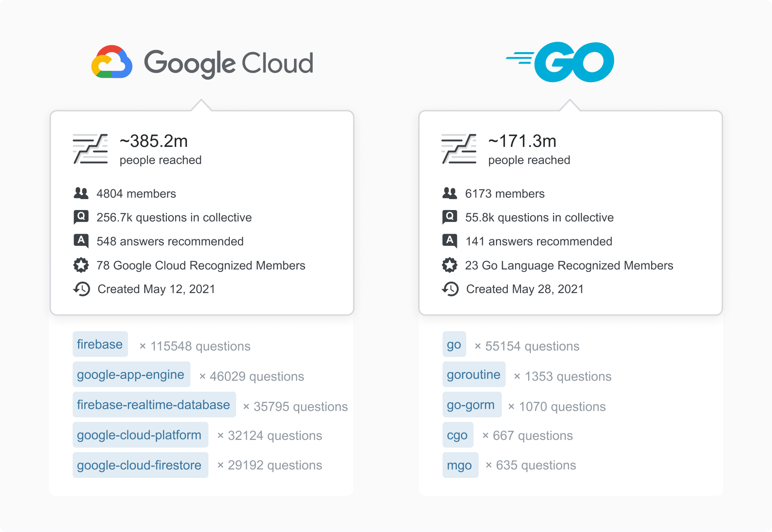The image size is (772, 532).
Task: Click Q icon beside 256.7k questions
Action: [81, 217]
